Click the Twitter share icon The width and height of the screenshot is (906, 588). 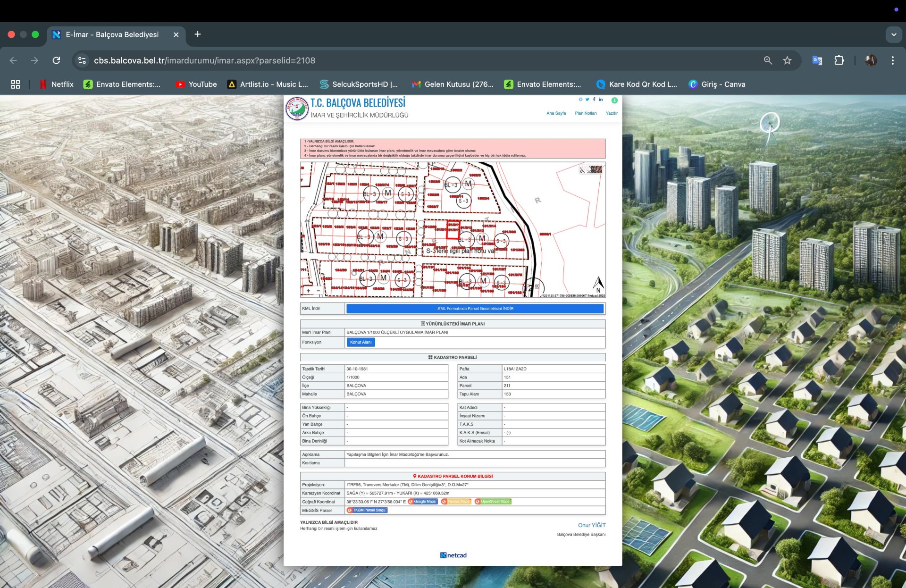(x=587, y=100)
